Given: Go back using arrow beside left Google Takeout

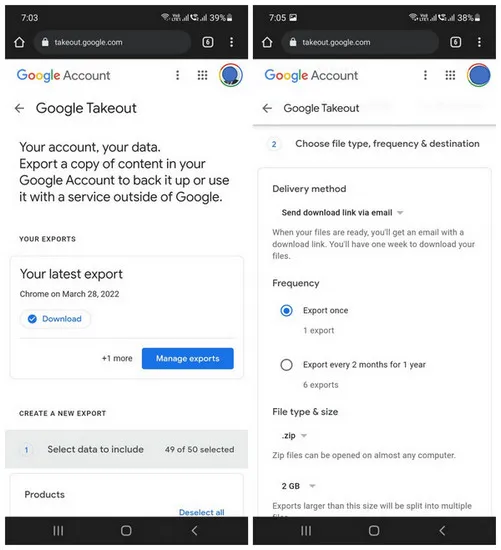Looking at the screenshot, I should (20, 108).
